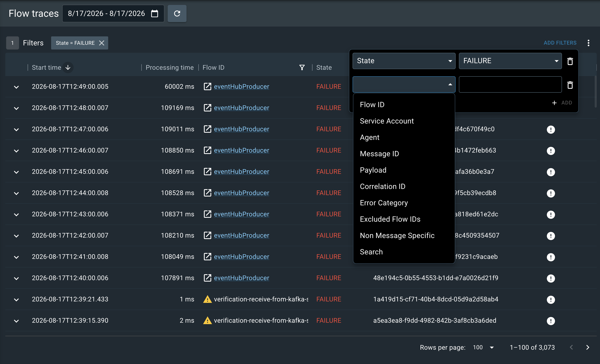Delete the empty filter row
600x364 pixels.
coord(570,85)
